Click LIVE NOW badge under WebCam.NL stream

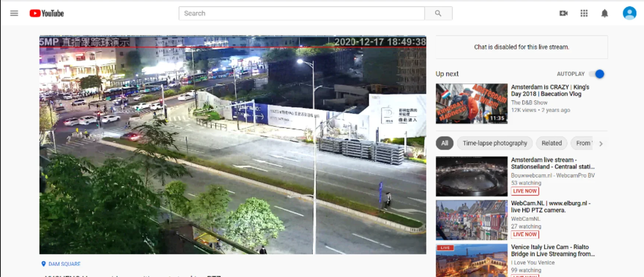[x=525, y=235]
